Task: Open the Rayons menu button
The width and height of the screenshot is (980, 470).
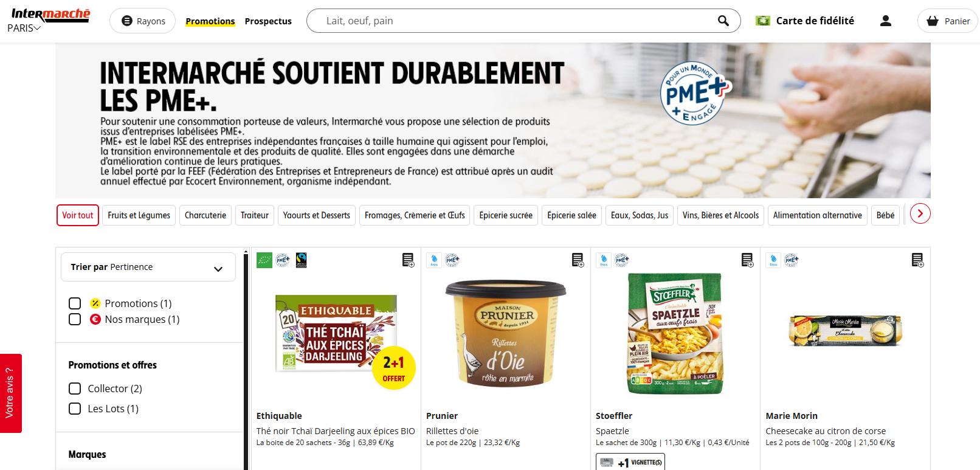Action: tap(143, 21)
